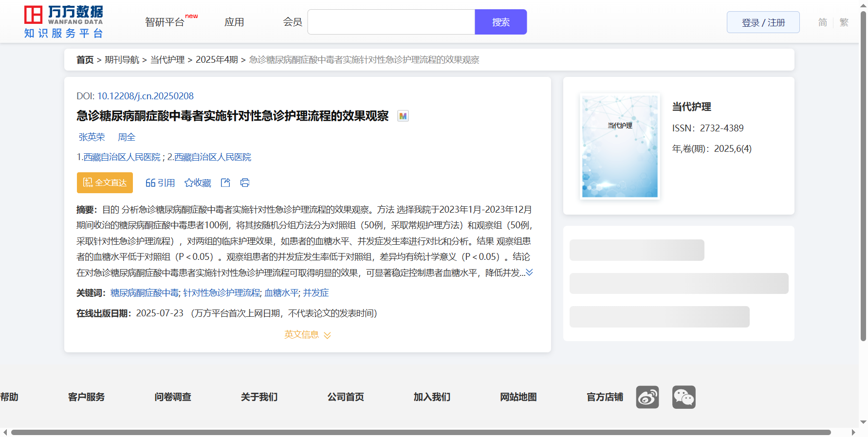Switch to simplified Chinese 简
The width and height of the screenshot is (868, 437).
[x=822, y=22]
